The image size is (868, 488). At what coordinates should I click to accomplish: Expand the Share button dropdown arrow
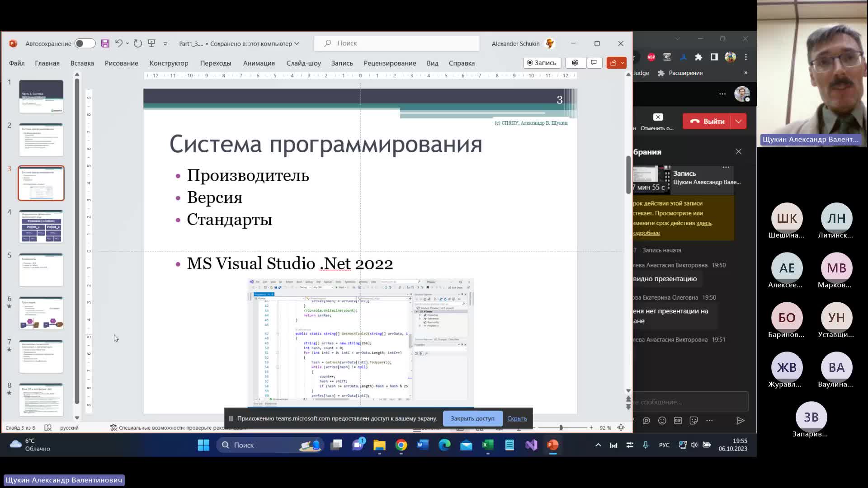pyautogui.click(x=623, y=63)
